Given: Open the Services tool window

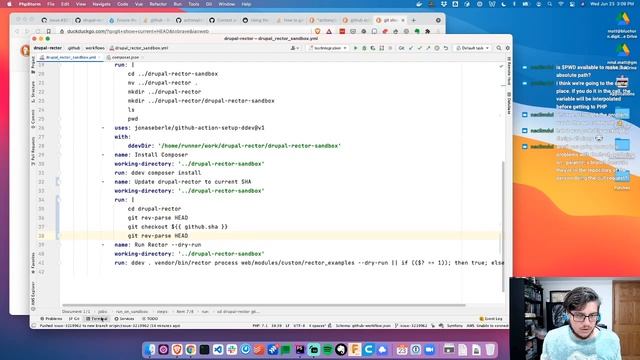Looking at the screenshot, I should coord(124,319).
